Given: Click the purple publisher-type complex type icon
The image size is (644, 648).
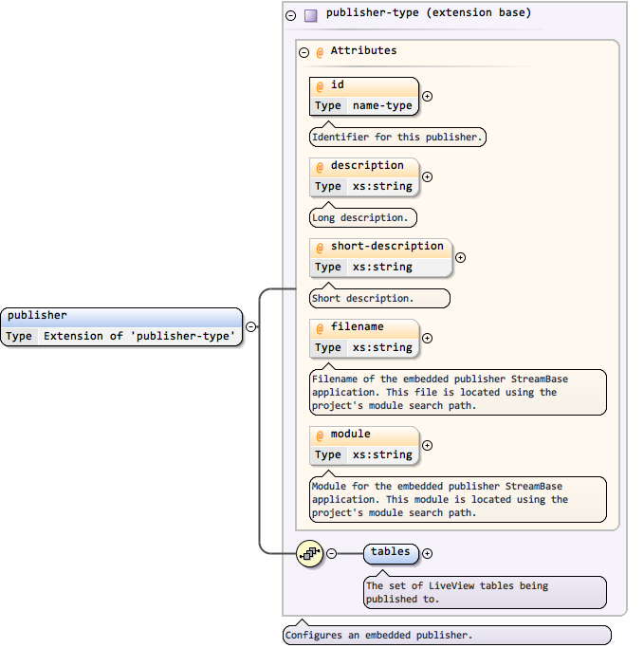Looking at the screenshot, I should (x=311, y=15).
